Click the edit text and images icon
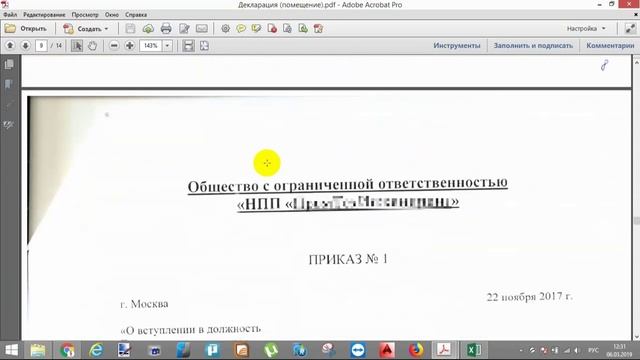Image resolution: width=640 pixels, height=360 pixels. 184,29
